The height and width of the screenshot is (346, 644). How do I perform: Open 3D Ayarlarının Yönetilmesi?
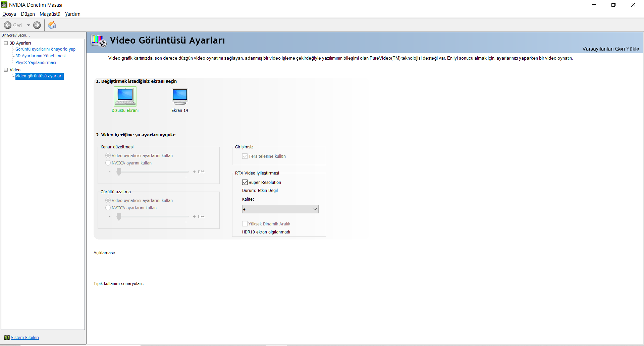(x=40, y=56)
